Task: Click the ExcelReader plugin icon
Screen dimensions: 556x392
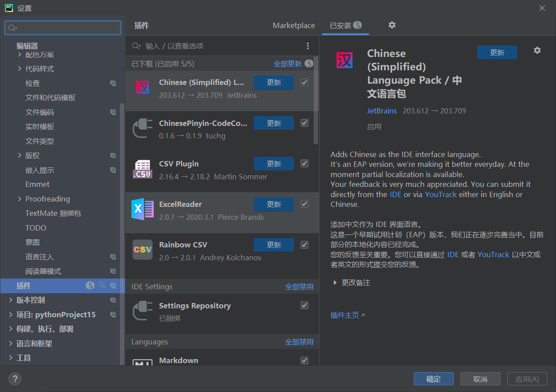Action: 143,210
